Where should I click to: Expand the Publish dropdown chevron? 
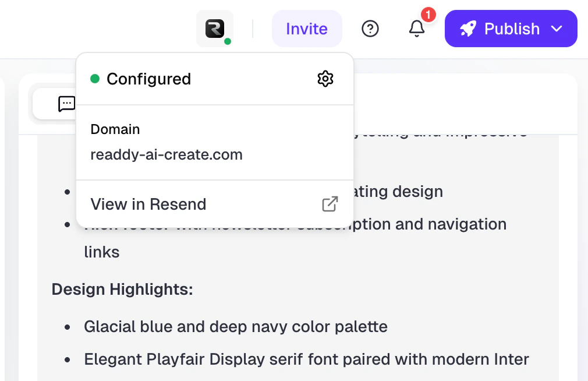[558, 28]
